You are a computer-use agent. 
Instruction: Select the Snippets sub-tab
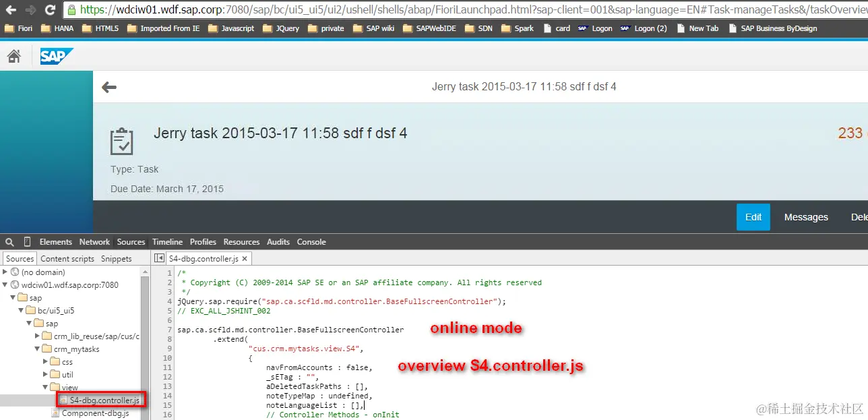tap(117, 259)
